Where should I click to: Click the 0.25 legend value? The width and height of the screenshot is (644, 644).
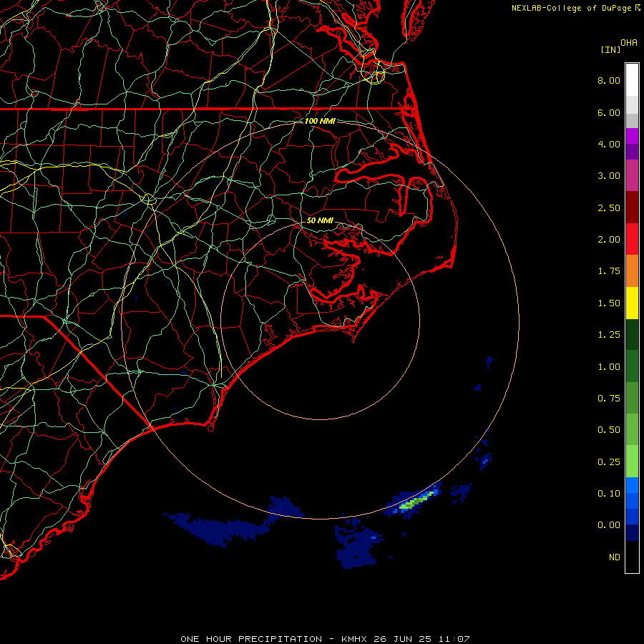pos(609,462)
